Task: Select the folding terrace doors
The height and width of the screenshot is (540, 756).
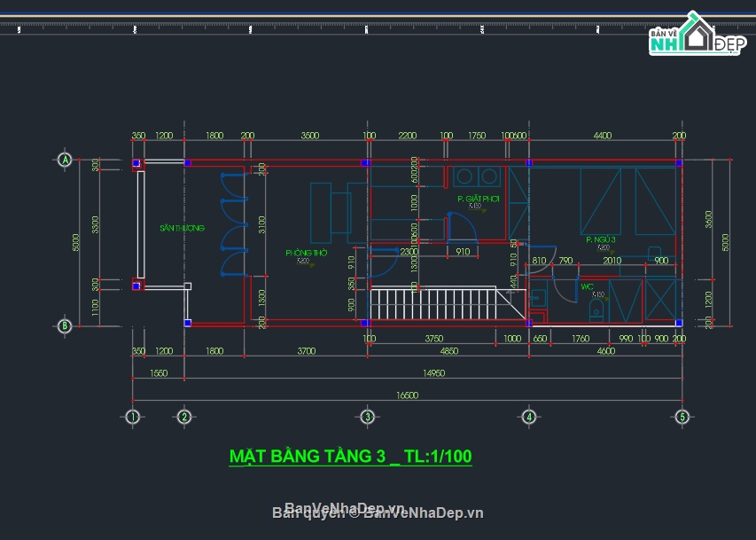Action: click(x=235, y=224)
